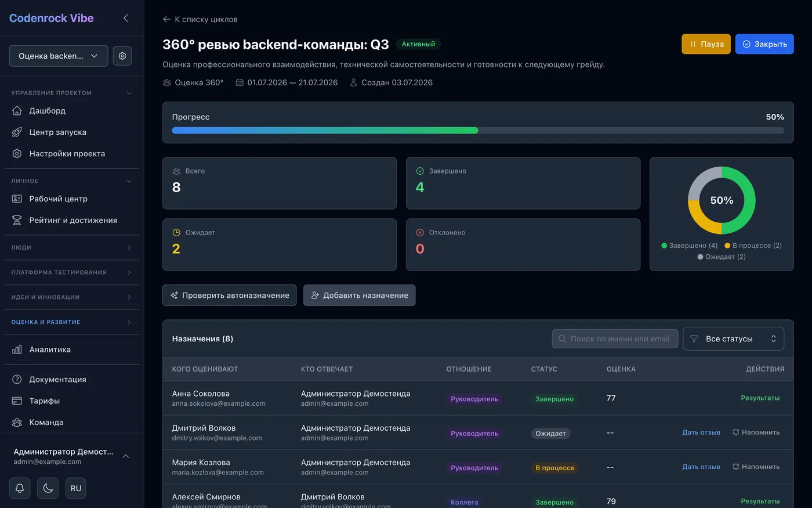
Task: Collapse the sidebar with the chevron
Action: [x=126, y=18]
